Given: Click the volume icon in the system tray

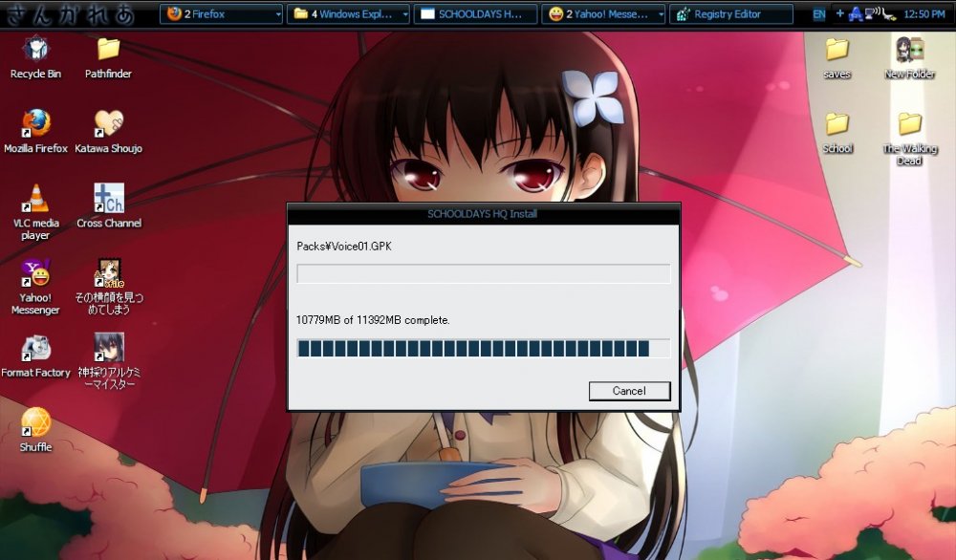Looking at the screenshot, I should point(873,13).
